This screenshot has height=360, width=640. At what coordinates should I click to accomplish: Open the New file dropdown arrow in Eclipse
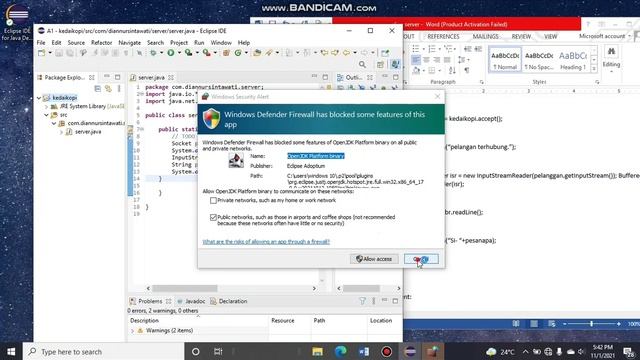click(x=50, y=53)
